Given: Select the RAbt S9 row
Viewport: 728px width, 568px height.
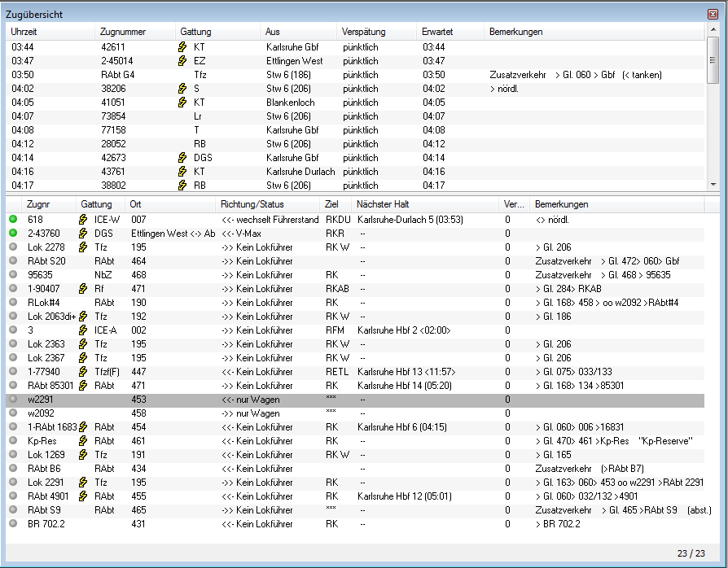Looking at the screenshot, I should (355, 510).
